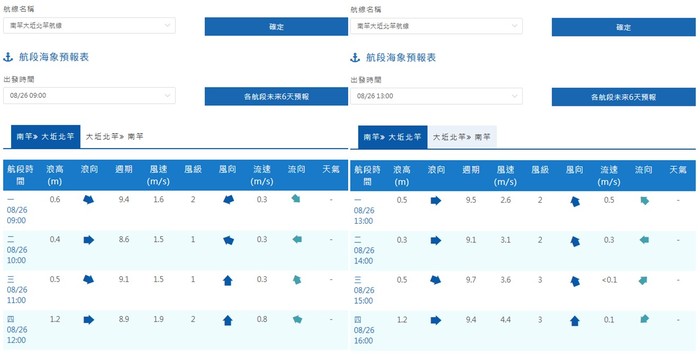Click wind direction arrow in 08/26 13:00 row

click(x=575, y=201)
